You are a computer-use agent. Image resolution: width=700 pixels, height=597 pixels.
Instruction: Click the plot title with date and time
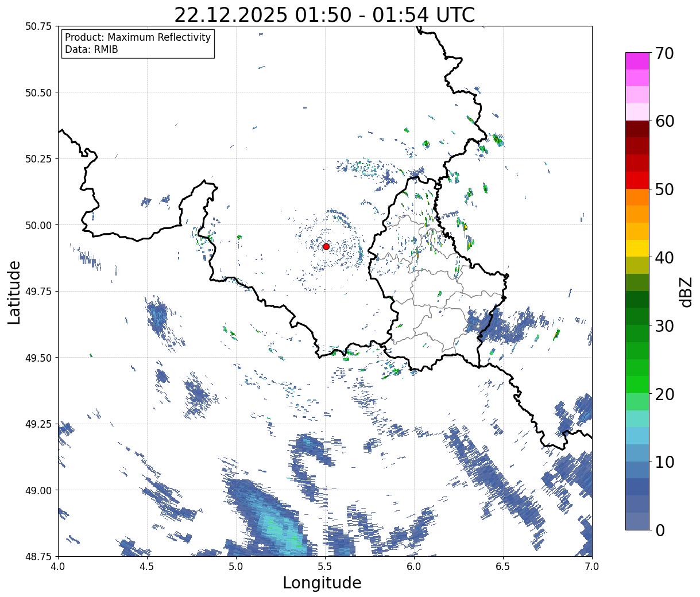(x=324, y=14)
